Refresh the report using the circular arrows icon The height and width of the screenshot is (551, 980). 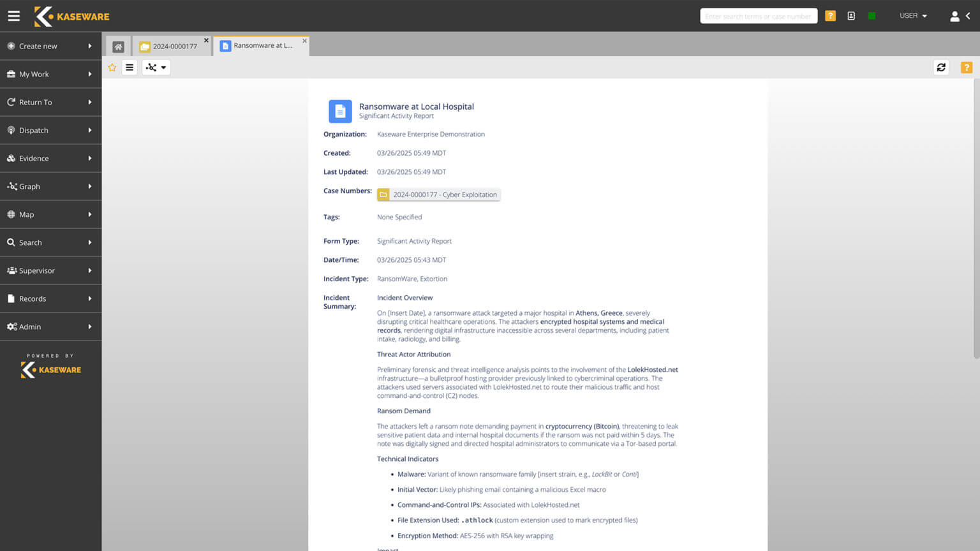(941, 67)
